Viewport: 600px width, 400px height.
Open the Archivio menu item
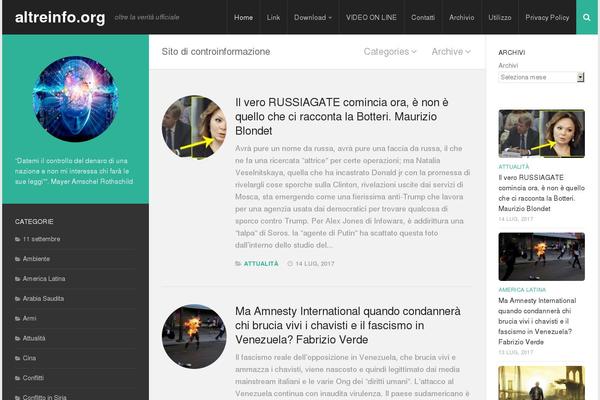[461, 17]
